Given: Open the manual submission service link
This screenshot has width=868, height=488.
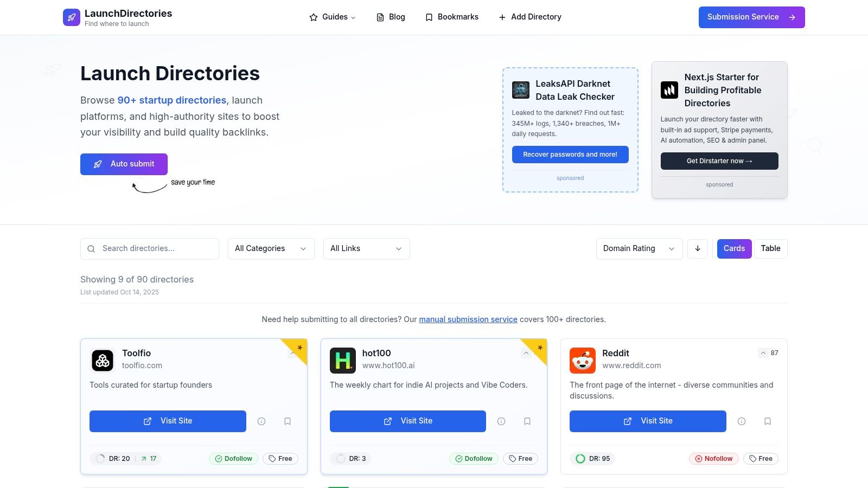Looking at the screenshot, I should coord(468,319).
